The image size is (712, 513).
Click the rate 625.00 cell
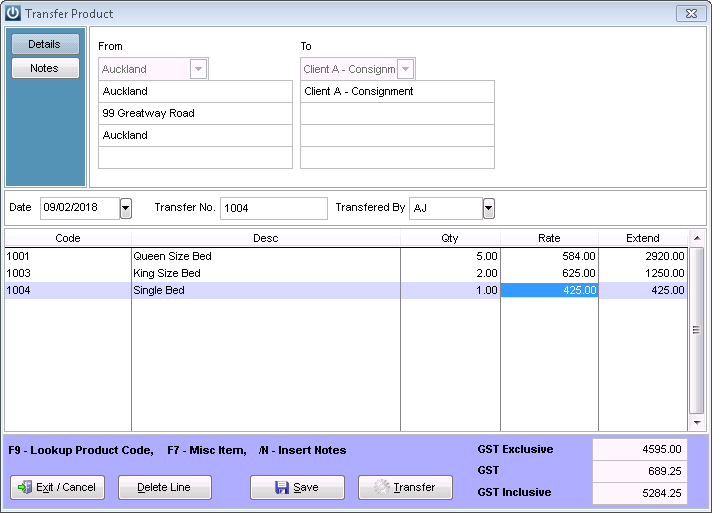(x=549, y=273)
